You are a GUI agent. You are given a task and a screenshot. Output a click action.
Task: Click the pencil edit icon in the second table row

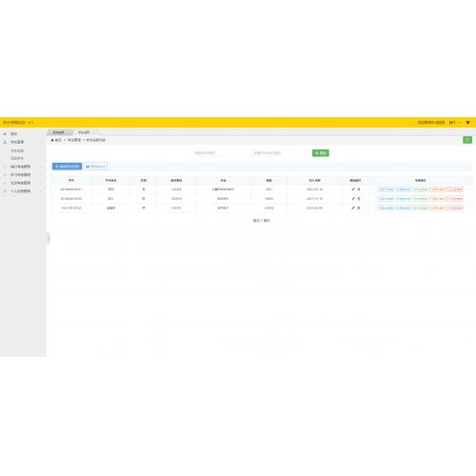click(353, 198)
